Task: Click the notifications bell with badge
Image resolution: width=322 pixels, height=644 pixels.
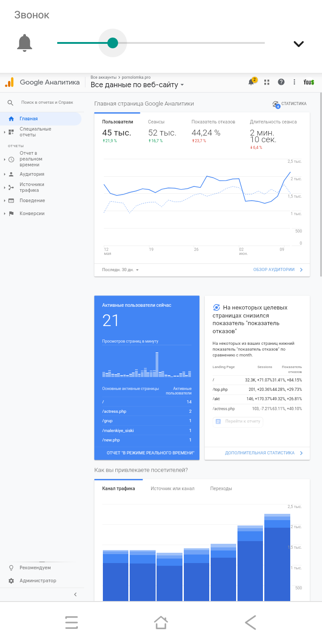Action: [x=252, y=82]
